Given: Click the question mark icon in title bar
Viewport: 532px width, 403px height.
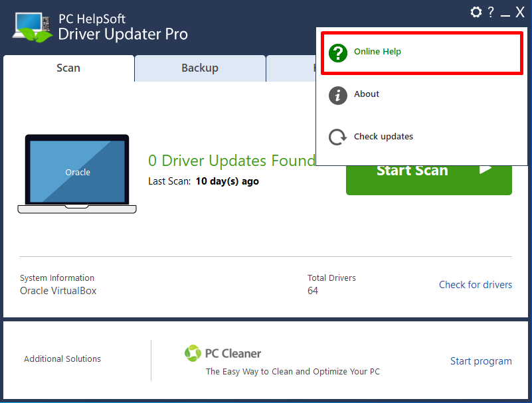Looking at the screenshot, I should coord(491,12).
